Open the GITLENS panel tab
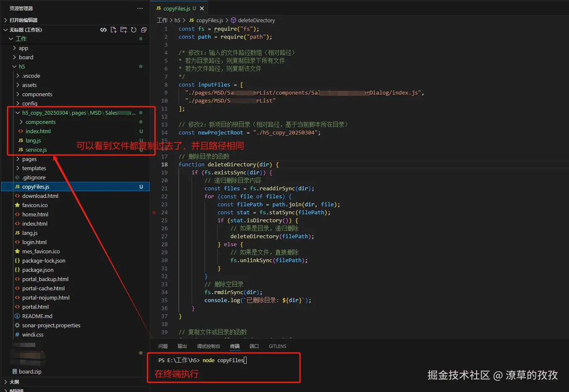This screenshot has height=392, width=569. pyautogui.click(x=277, y=346)
